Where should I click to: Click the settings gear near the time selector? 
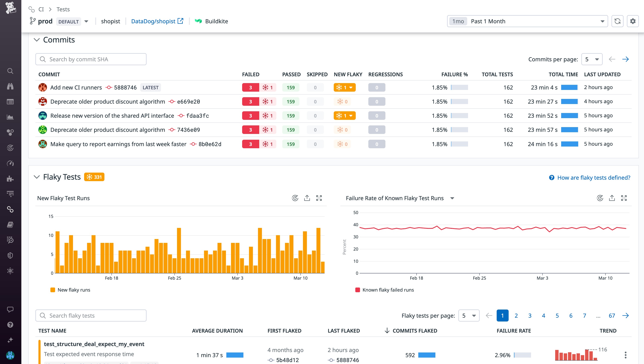coord(633,21)
